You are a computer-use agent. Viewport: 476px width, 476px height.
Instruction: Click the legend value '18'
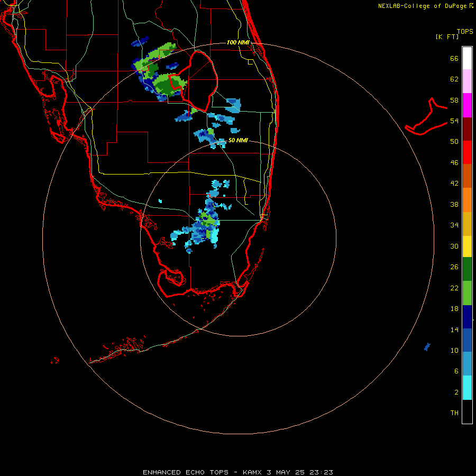tap(454, 309)
